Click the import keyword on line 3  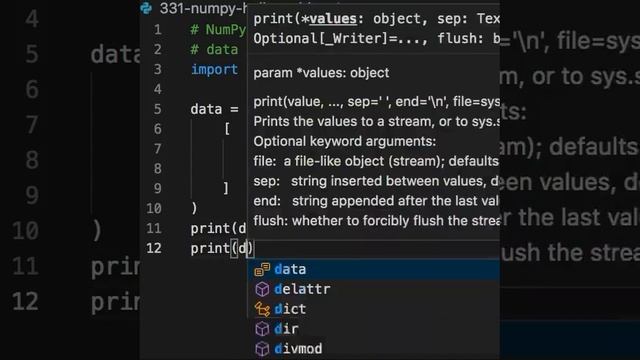tap(214, 69)
